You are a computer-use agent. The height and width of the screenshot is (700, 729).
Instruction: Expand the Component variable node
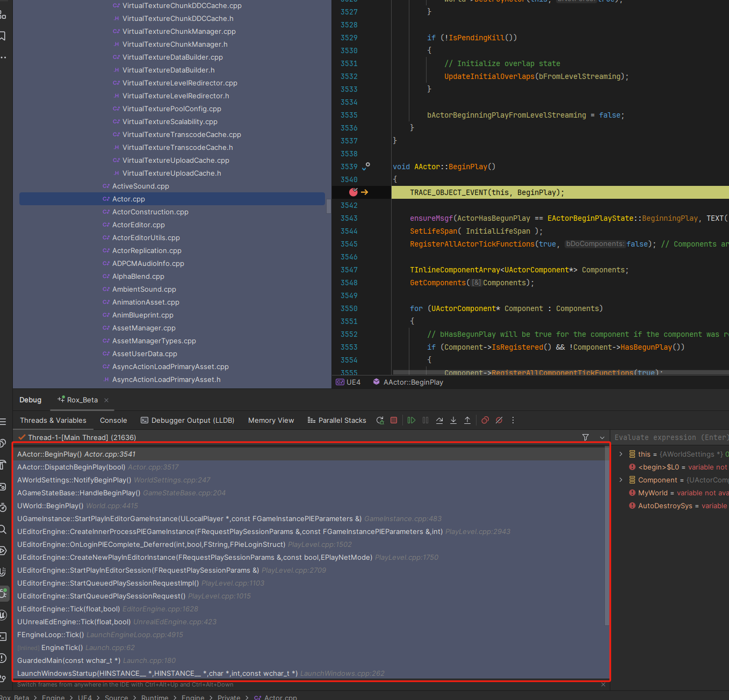[x=620, y=480]
